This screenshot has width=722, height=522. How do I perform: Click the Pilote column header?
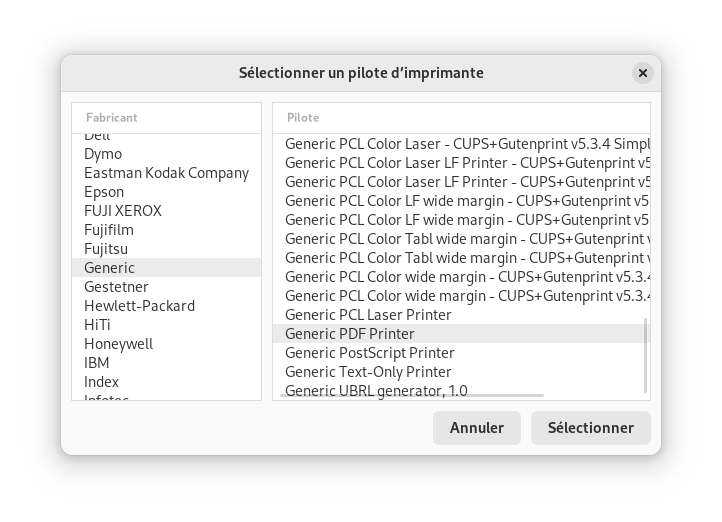point(461,118)
